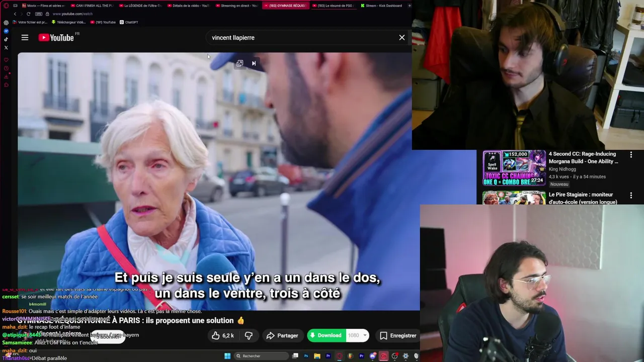Open X (Twitter) in the Opera sidebar
Image resolution: width=644 pixels, height=362 pixels.
[6, 48]
